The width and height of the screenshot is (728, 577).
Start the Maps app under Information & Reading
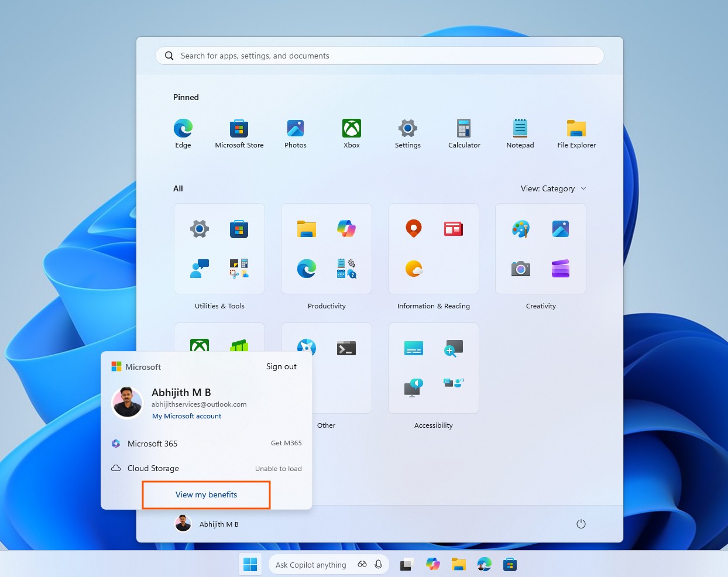pyautogui.click(x=414, y=228)
